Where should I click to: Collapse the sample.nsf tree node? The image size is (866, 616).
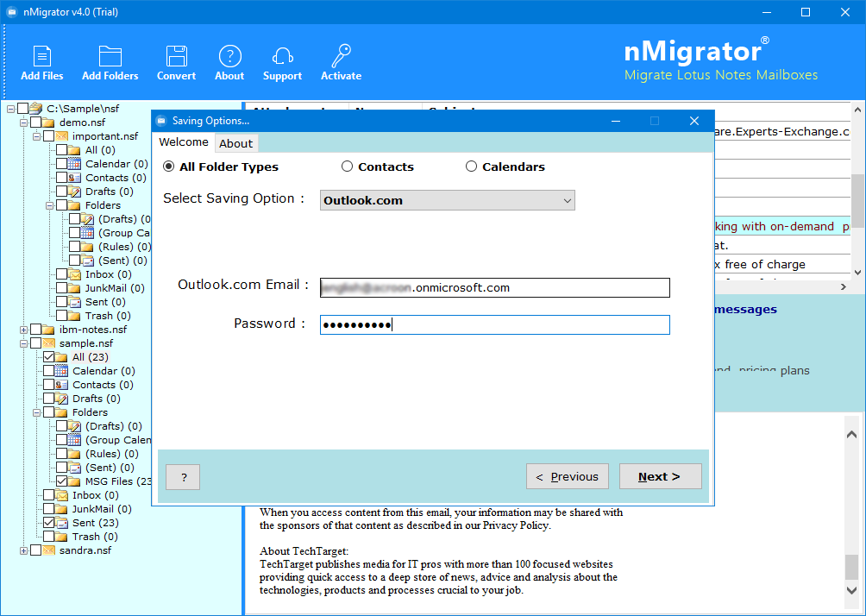[x=24, y=343]
